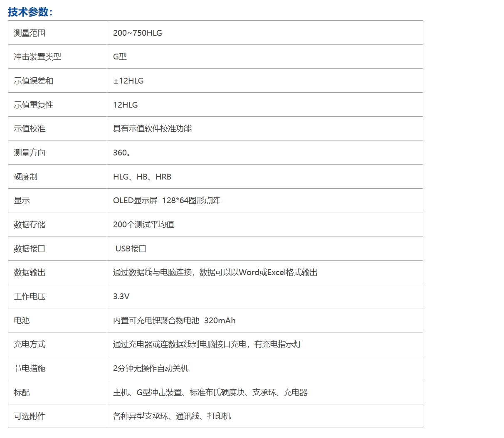
Task: Click the USB接口 value
Action: click(131, 249)
